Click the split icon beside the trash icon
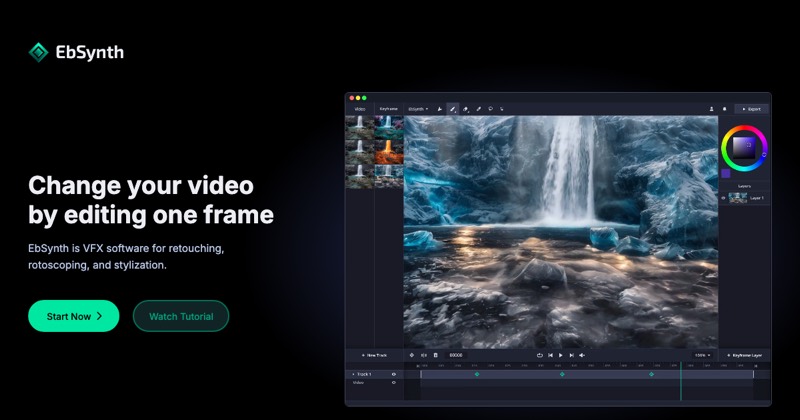 point(424,355)
